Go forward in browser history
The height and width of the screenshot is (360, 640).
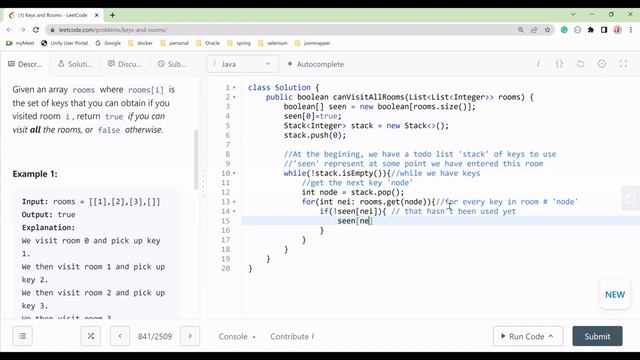pos(22,30)
